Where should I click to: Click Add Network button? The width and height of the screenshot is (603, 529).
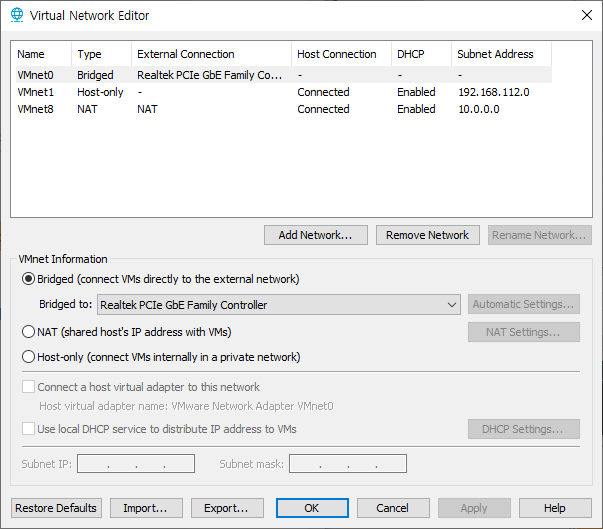click(x=316, y=235)
